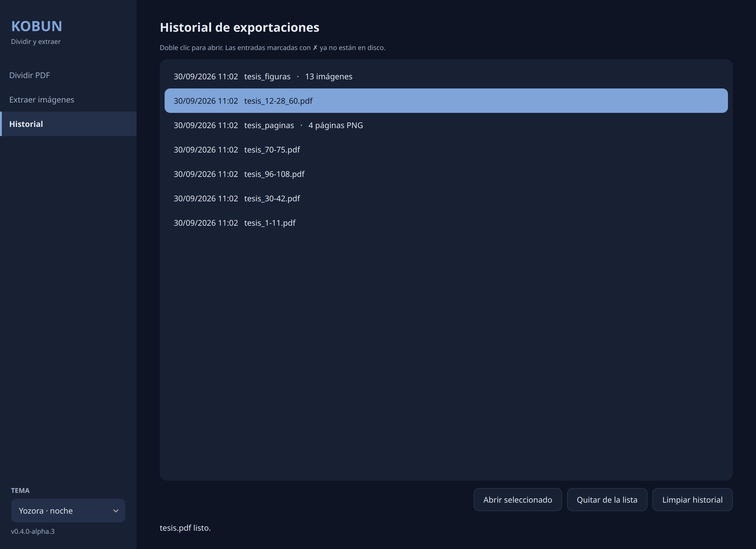Go to Extraer imágenes in sidebar

click(x=68, y=100)
